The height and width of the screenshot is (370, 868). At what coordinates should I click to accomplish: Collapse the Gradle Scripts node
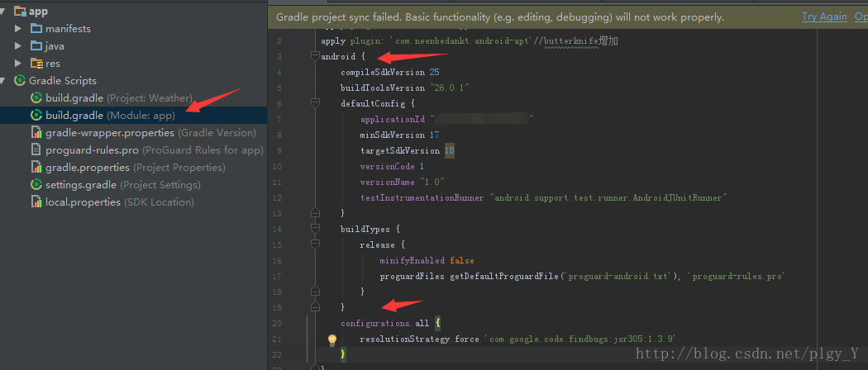tap(3, 81)
